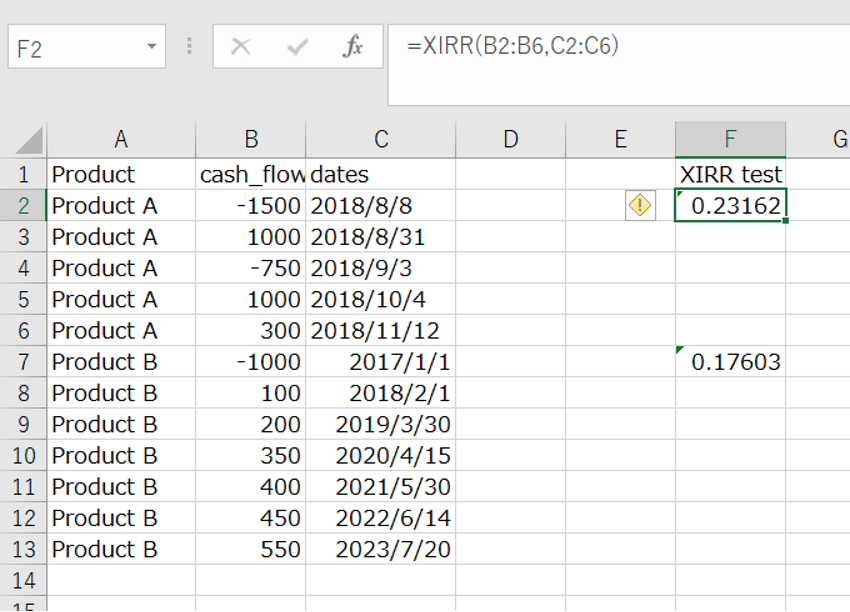
Task: Select row 7 header
Action: coord(22,362)
